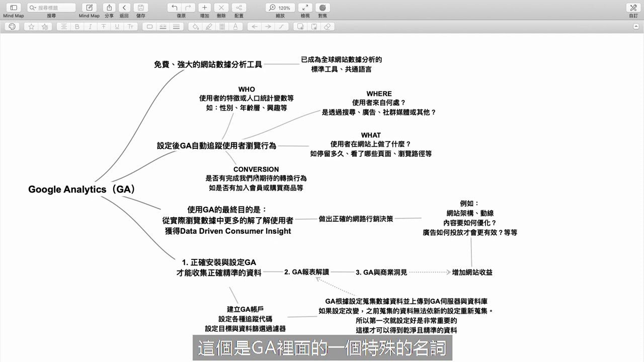Click the focus (對焦) target icon

click(x=323, y=8)
